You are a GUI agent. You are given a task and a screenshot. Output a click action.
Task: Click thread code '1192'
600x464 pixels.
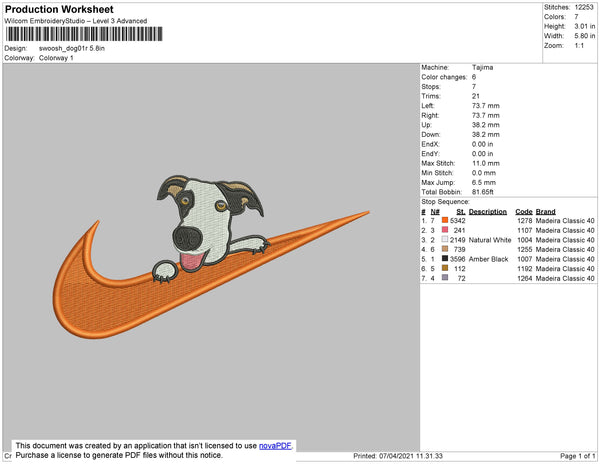525,269
